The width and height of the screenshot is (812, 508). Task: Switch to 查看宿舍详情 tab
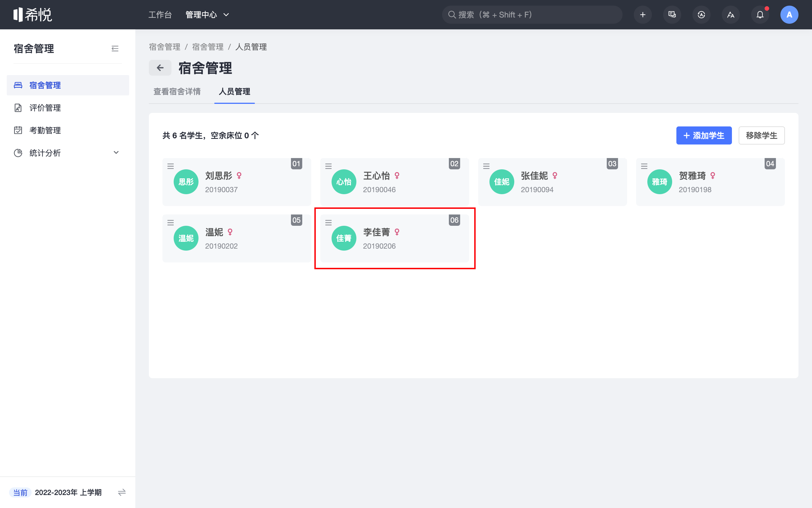pos(177,91)
